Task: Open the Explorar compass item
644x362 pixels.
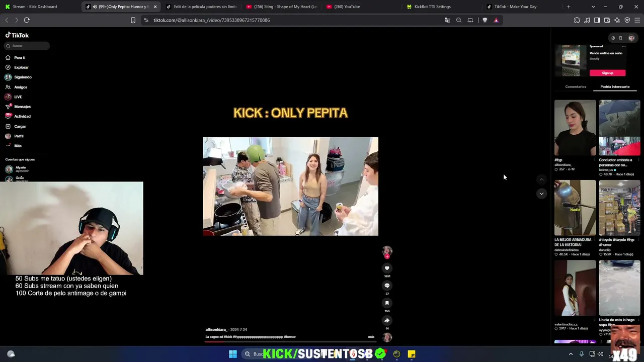Action: pyautogui.click(x=17, y=67)
